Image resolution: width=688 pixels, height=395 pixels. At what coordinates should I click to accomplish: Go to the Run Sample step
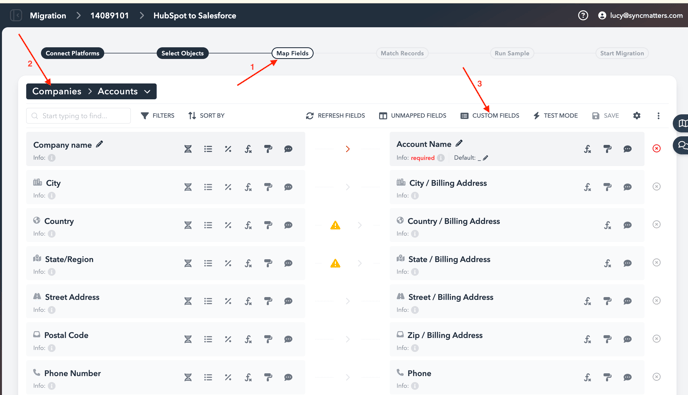[512, 53]
